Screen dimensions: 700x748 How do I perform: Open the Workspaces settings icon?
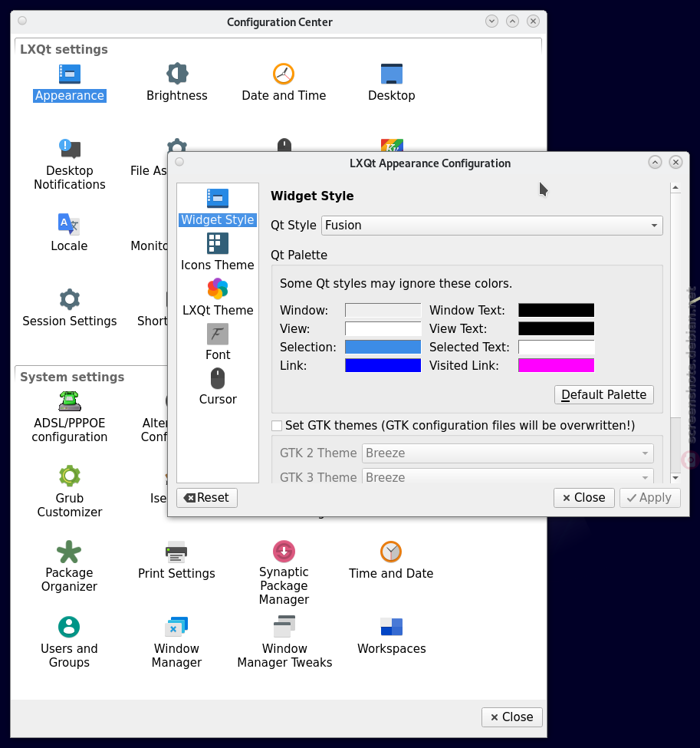[x=392, y=627]
